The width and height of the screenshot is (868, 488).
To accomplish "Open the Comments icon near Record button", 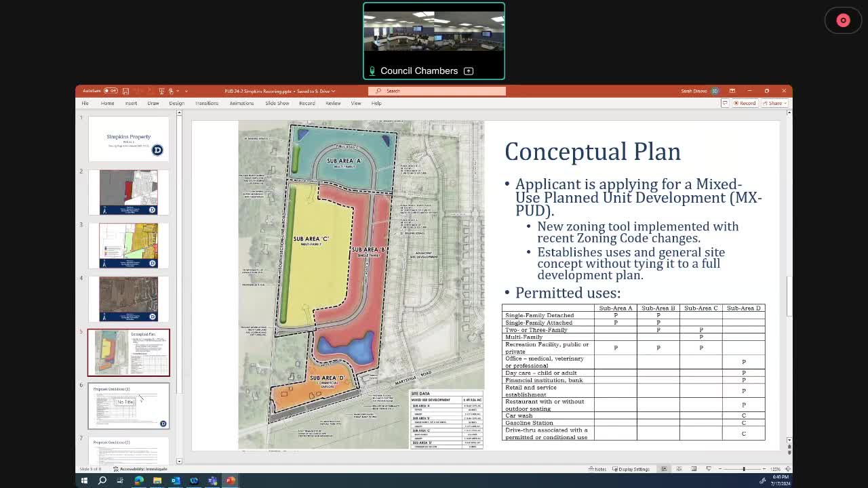I will tap(725, 103).
